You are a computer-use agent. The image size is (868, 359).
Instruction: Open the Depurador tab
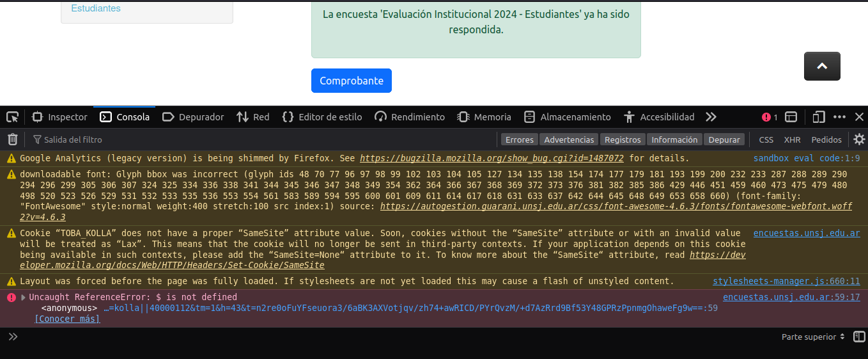pos(193,117)
